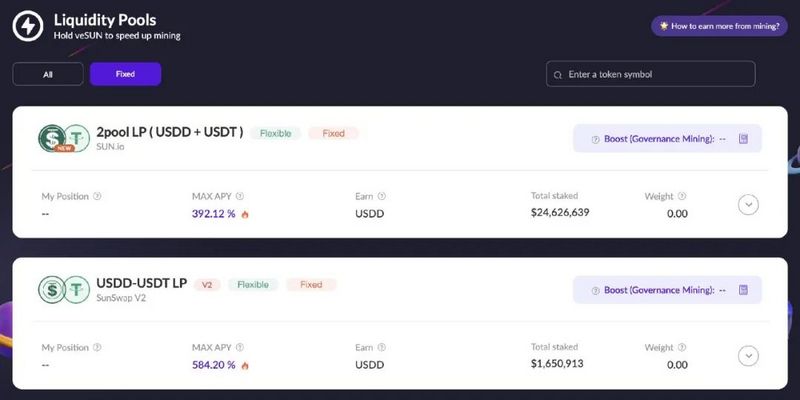Expand the USDD-USDT LP pool details
The height and width of the screenshot is (400, 800).
pyautogui.click(x=748, y=356)
